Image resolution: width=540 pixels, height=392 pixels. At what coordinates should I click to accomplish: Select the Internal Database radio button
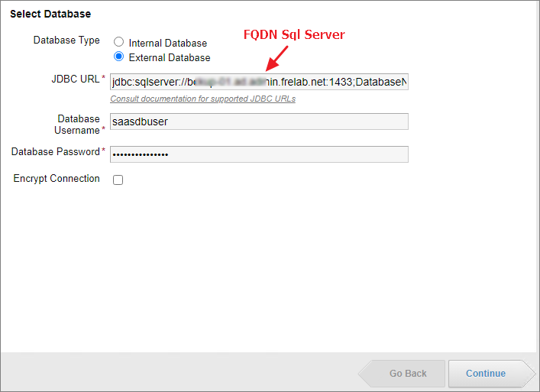coord(118,43)
